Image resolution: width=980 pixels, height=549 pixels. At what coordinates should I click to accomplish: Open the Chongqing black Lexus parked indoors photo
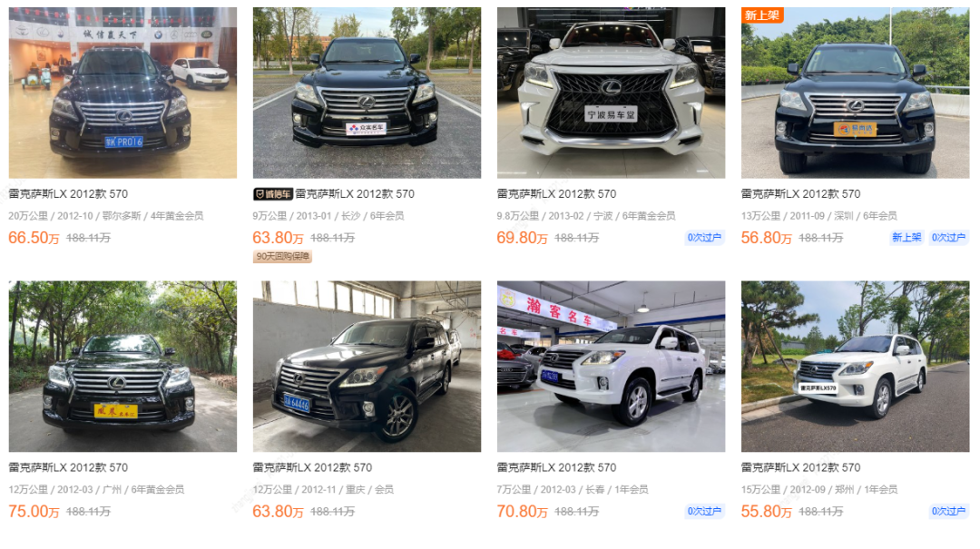tap(367, 367)
